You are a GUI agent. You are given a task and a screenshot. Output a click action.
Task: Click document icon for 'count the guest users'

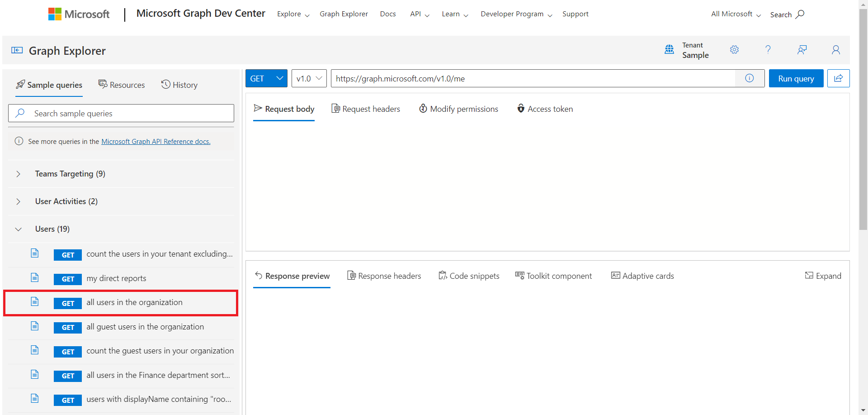(35, 350)
